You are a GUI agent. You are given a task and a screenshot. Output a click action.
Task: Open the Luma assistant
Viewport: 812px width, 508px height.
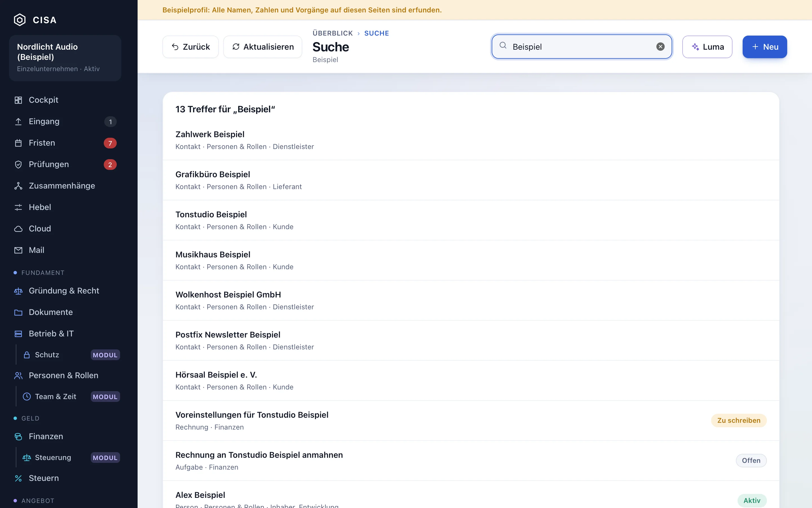[x=707, y=47]
